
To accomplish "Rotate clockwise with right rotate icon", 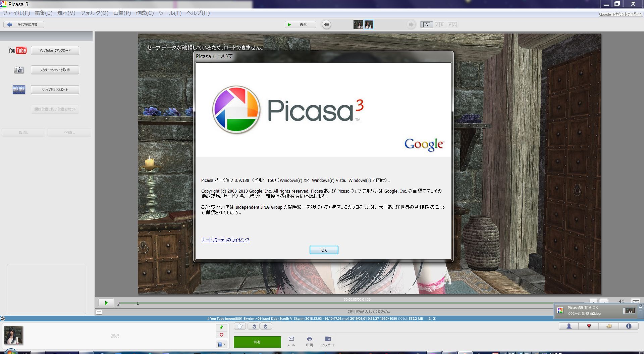I will coord(266,326).
